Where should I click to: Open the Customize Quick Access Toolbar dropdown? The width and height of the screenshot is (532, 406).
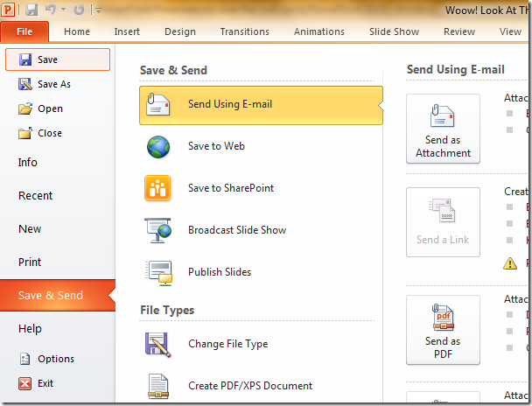click(x=97, y=10)
